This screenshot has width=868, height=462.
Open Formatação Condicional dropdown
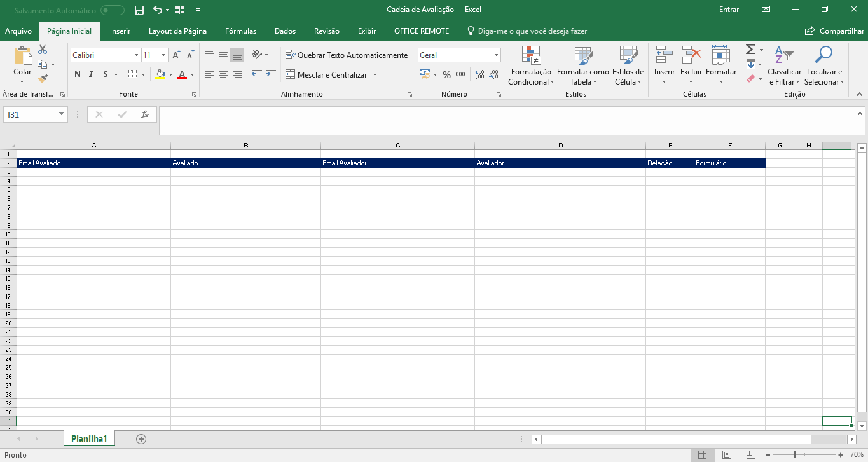pos(531,65)
